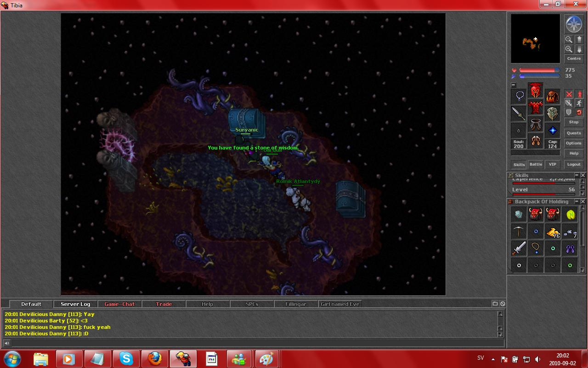The image size is (588, 368).
Task: Enable offensive fight mode
Action: tap(569, 94)
